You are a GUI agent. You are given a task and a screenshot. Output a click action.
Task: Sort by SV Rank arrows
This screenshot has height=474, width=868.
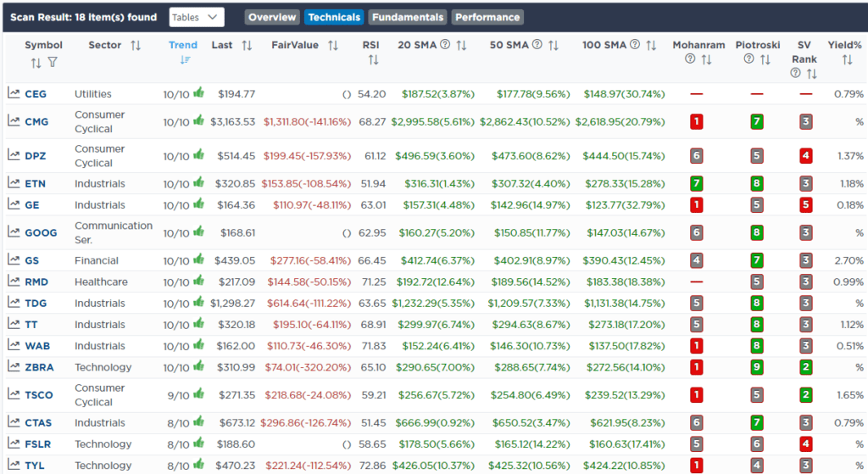tap(811, 74)
